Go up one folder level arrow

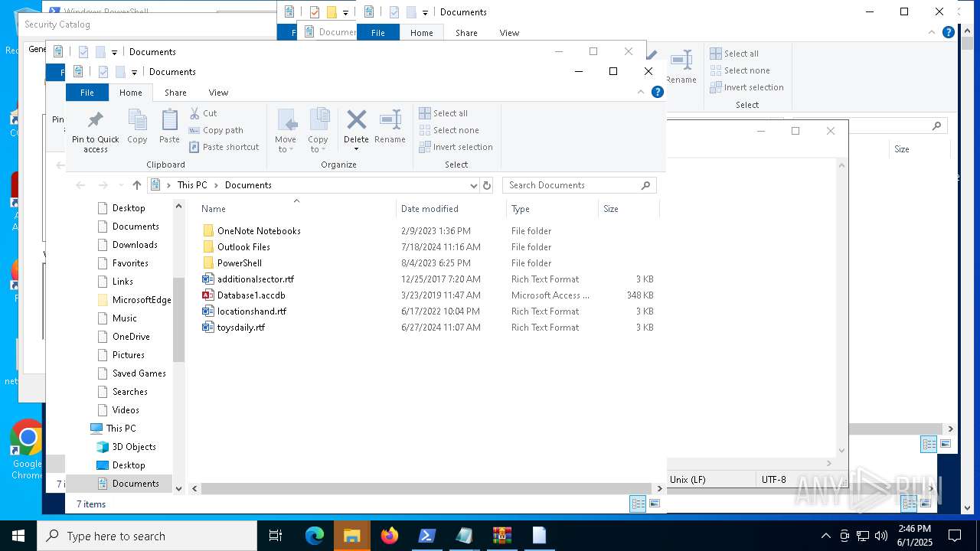137,185
